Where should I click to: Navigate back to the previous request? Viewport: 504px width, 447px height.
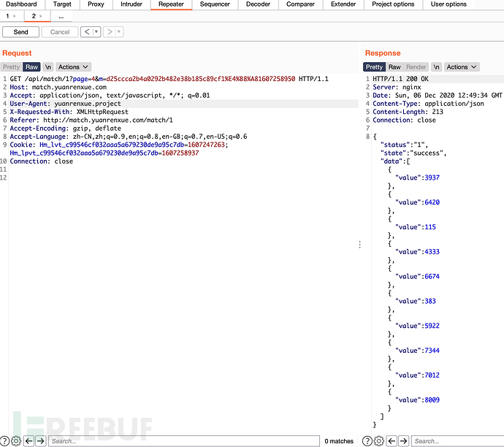tap(87, 32)
